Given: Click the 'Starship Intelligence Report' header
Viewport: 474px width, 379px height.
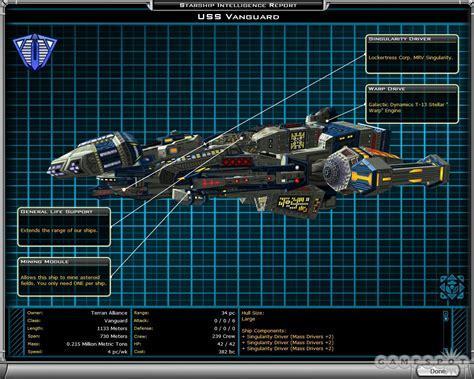Looking at the screenshot, I should coord(238,5).
